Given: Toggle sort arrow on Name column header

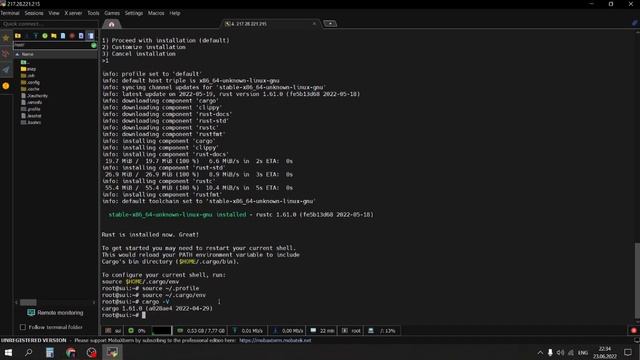Looking at the screenshot, I should [x=17, y=54].
